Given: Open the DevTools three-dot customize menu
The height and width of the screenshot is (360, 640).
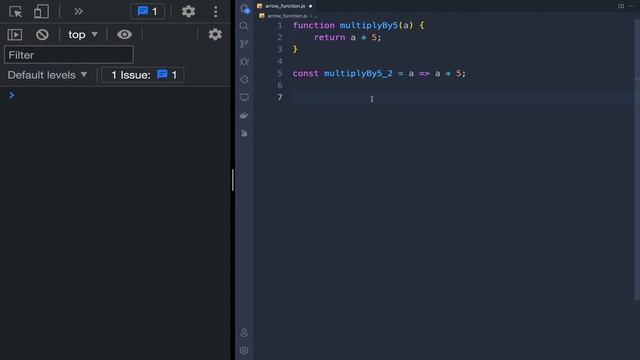Looking at the screenshot, I should click(x=216, y=11).
